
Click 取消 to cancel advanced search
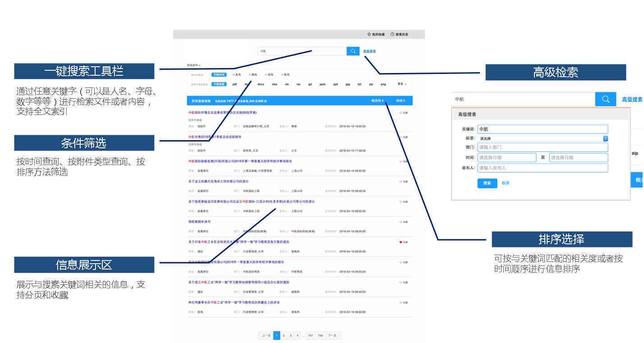click(505, 183)
